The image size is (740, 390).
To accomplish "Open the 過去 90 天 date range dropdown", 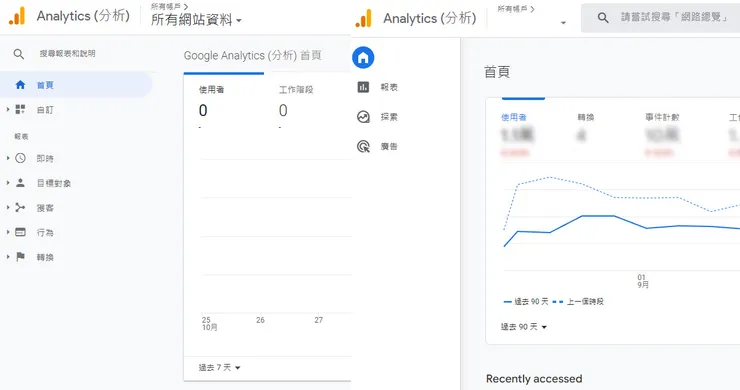I will [523, 327].
